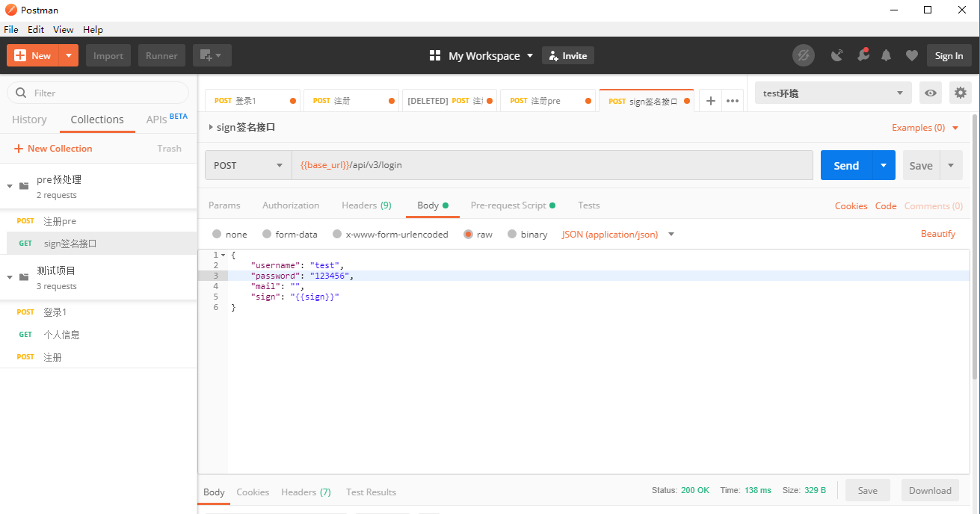Open the settings wrench icon in header
Image resolution: width=980 pixels, height=514 pixels.
862,55
